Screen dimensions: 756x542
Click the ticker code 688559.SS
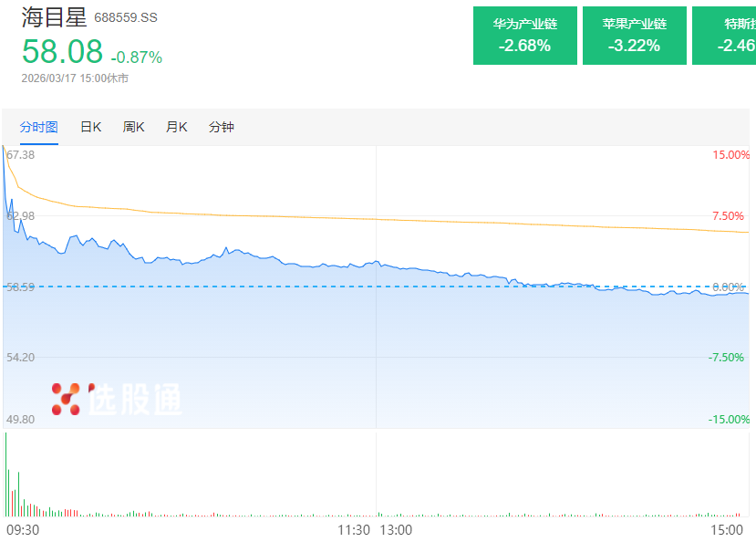pyautogui.click(x=126, y=18)
